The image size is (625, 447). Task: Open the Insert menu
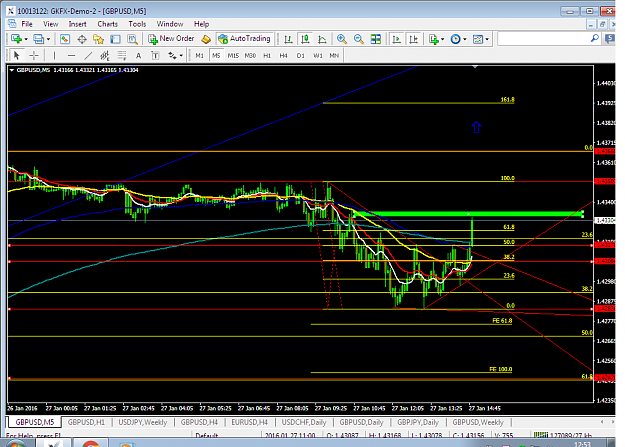77,24
